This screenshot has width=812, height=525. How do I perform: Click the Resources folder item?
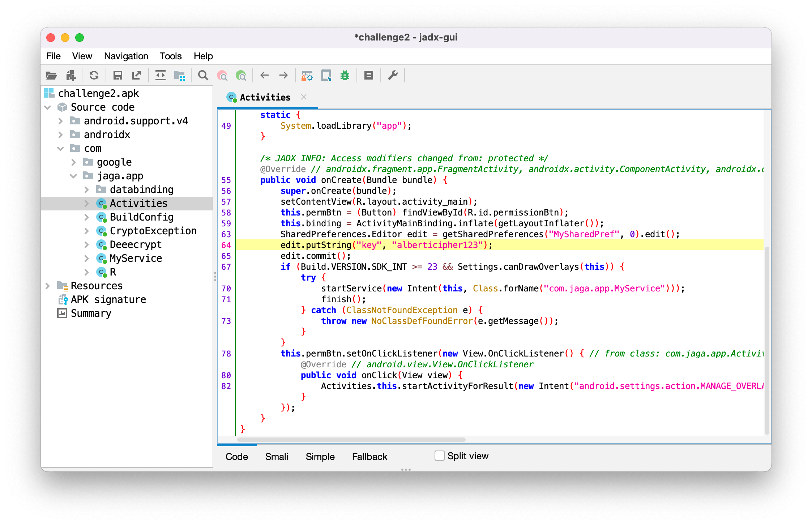pyautogui.click(x=90, y=286)
